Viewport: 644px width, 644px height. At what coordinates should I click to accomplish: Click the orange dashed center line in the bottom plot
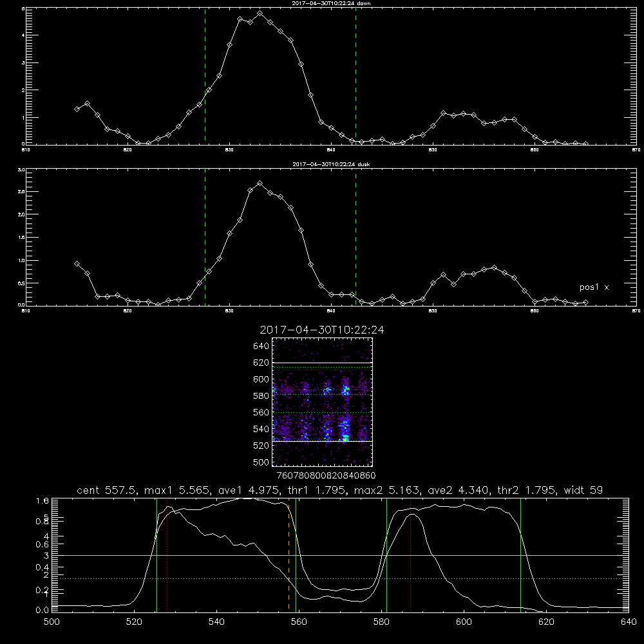point(289,554)
